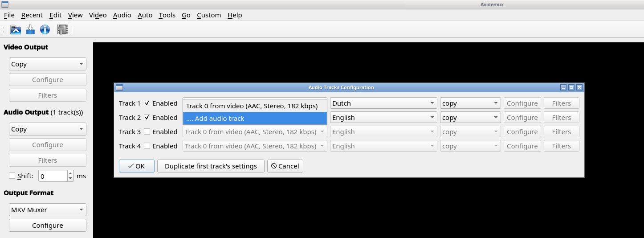Screen dimensions: 644x238
Task: Click the Open Video folder icon
Action: coord(16,30)
